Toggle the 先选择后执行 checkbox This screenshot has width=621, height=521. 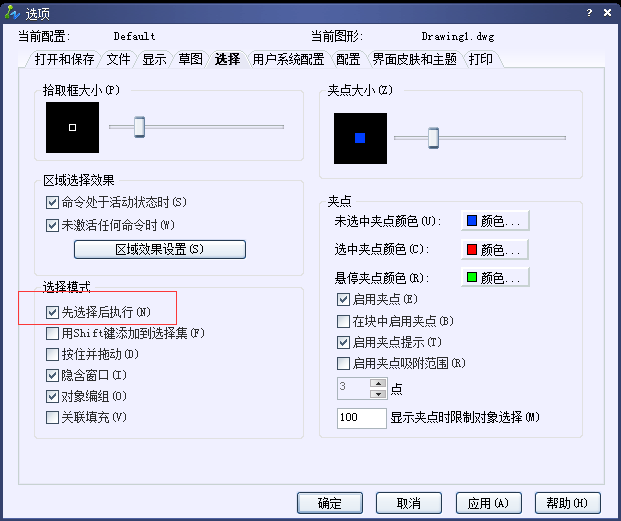(x=53, y=313)
